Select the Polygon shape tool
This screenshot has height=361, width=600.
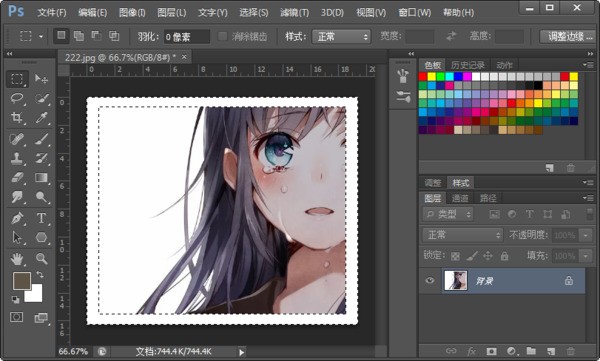tap(41, 238)
